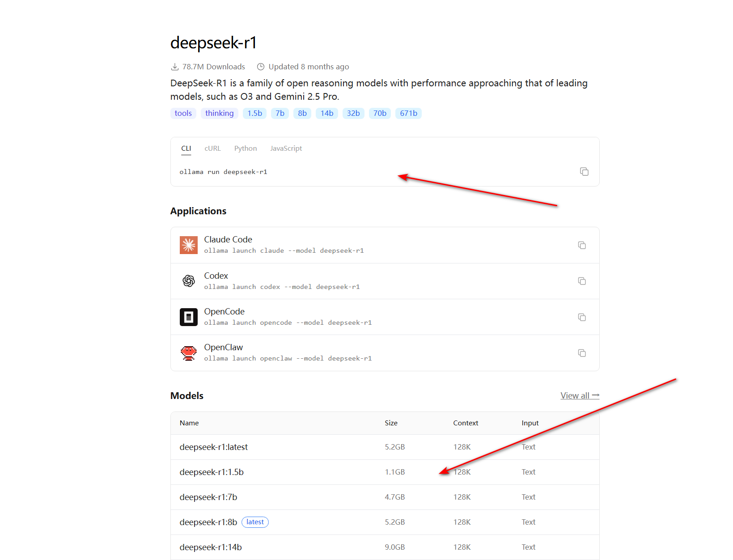Click the Codex app logo
The width and height of the screenshot is (733, 560).
tap(189, 281)
